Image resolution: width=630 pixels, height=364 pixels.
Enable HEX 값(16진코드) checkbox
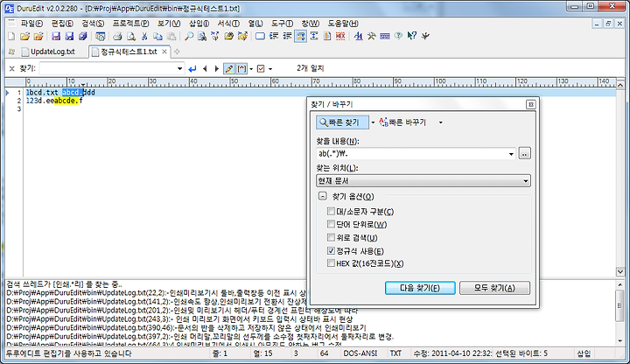[331, 263]
